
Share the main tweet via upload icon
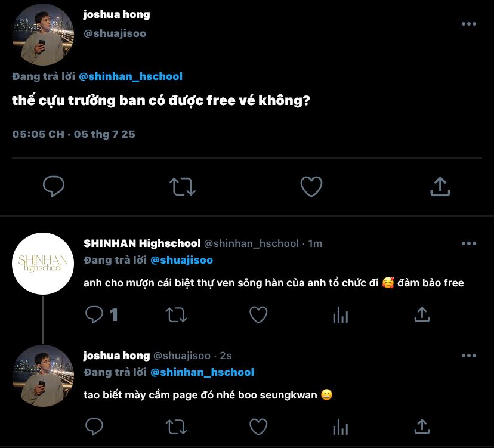(440, 187)
